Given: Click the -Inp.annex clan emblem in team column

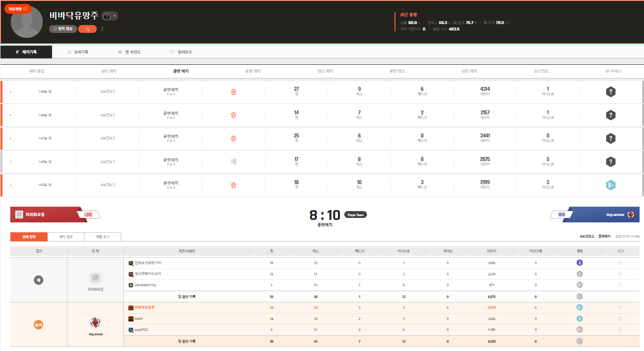Looking at the screenshot, I should 95,323.
